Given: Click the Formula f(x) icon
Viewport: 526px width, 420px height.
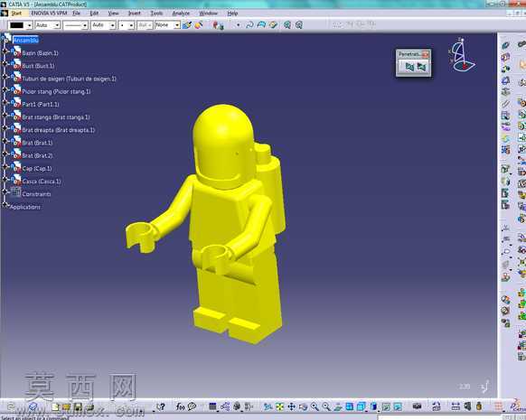Looking at the screenshot, I should (180, 406).
